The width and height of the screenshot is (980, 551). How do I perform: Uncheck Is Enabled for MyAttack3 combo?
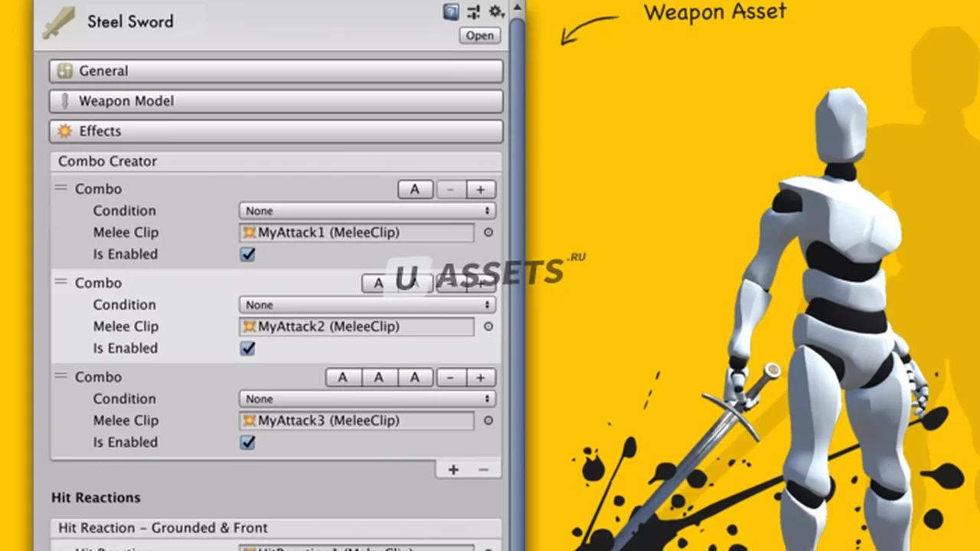click(248, 443)
